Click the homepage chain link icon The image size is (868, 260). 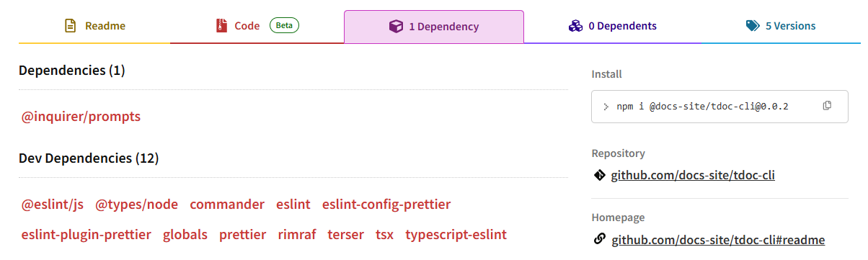click(x=598, y=239)
